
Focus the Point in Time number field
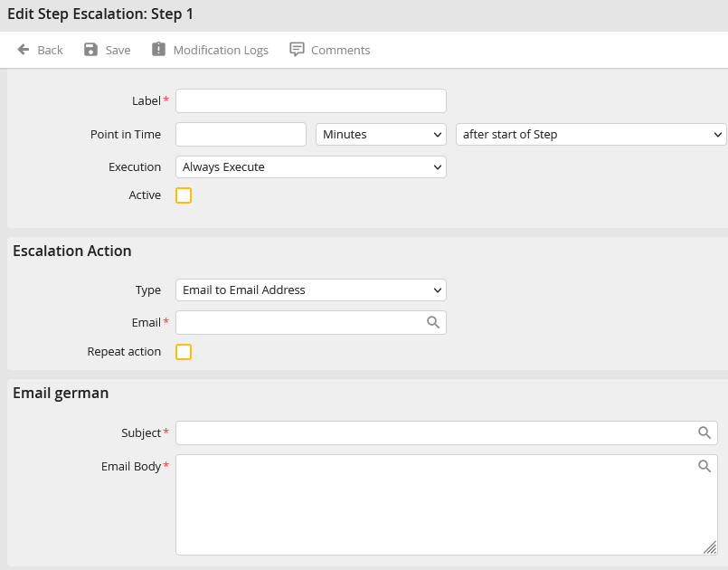pyautogui.click(x=241, y=134)
